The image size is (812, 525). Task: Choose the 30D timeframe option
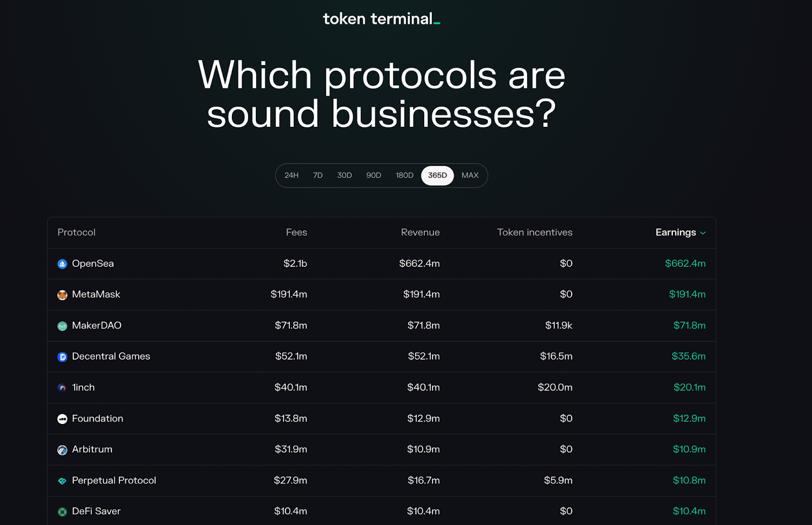pyautogui.click(x=345, y=176)
